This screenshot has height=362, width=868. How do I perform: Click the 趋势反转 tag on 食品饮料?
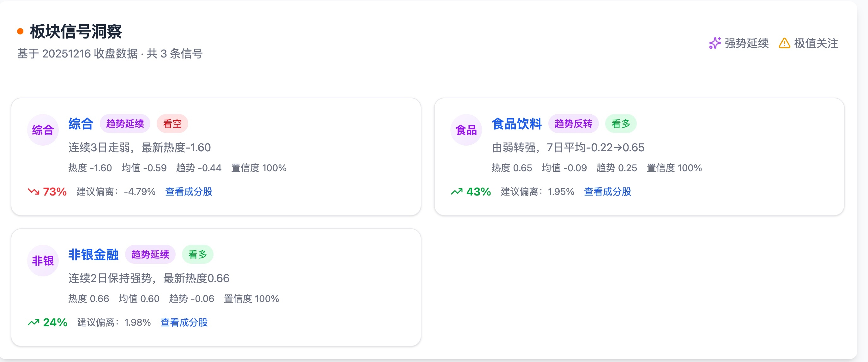pos(573,124)
